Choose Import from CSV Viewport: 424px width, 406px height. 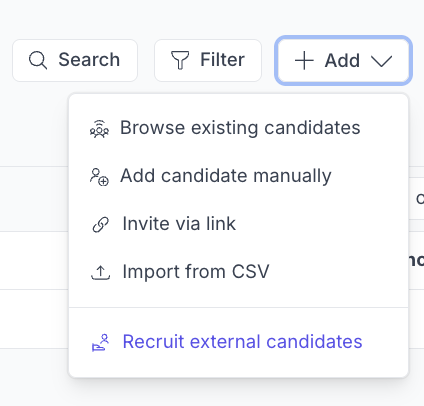click(x=238, y=272)
